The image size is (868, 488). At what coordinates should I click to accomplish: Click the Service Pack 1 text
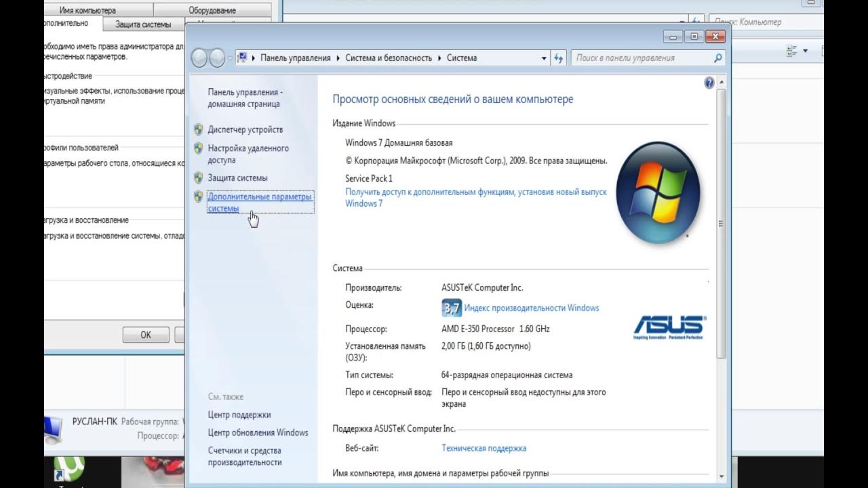369,178
